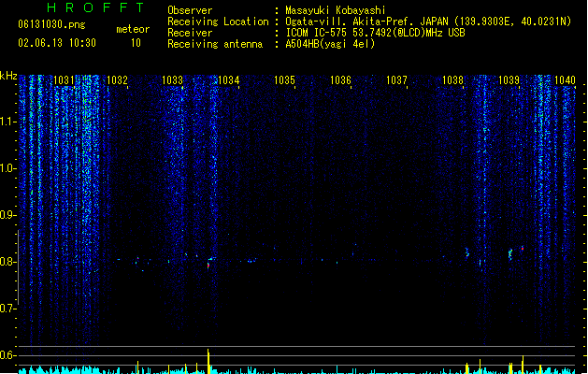Click the ICOM IC-575 receiver text

pyautogui.click(x=375, y=33)
